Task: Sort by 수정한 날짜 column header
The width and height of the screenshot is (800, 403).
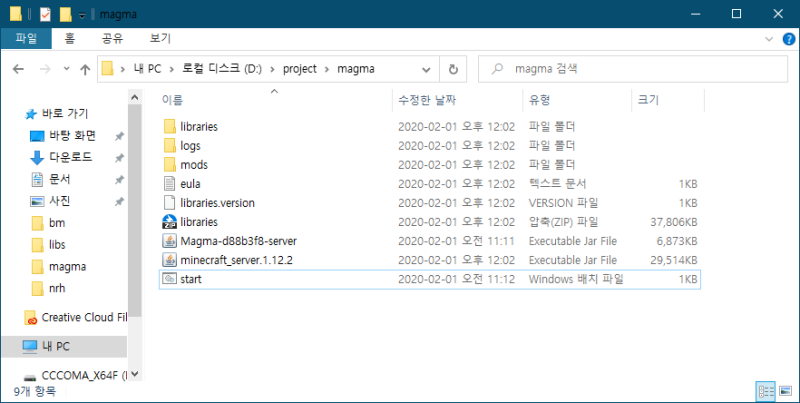Action: pos(458,100)
